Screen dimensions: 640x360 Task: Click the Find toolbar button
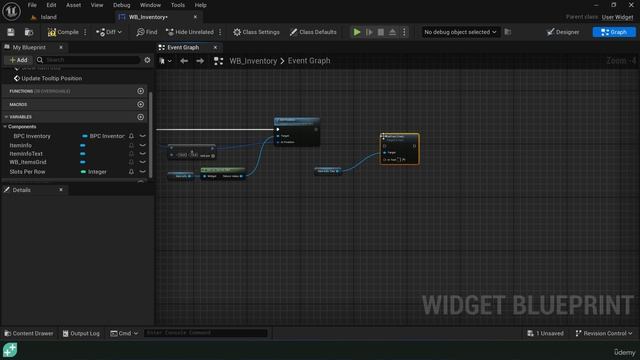[x=147, y=32]
